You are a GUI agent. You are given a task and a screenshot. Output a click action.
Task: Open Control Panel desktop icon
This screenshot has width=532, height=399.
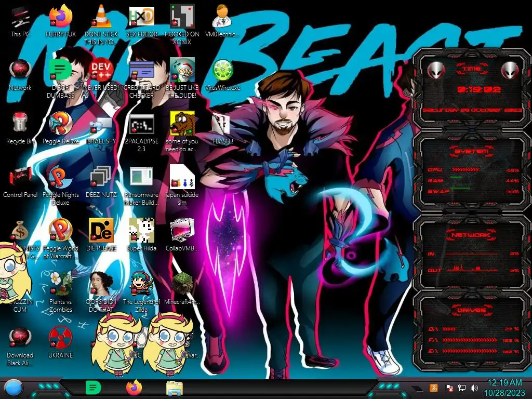point(20,177)
